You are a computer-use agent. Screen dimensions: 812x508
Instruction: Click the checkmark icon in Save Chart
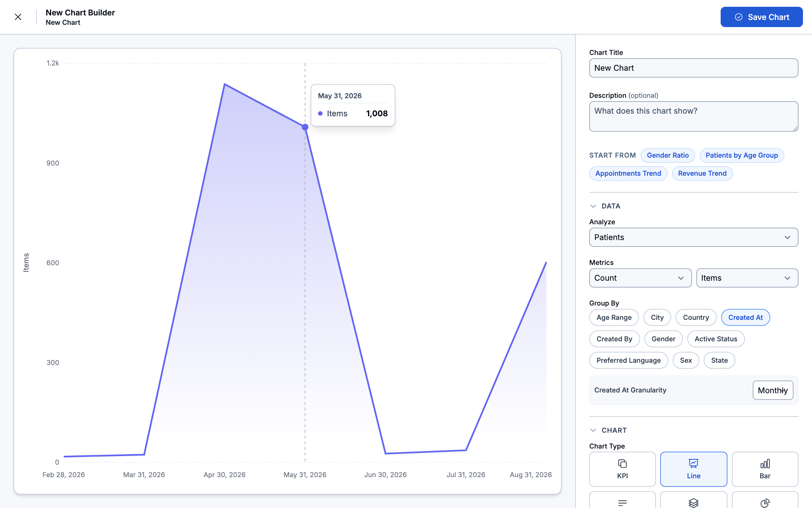point(739,17)
